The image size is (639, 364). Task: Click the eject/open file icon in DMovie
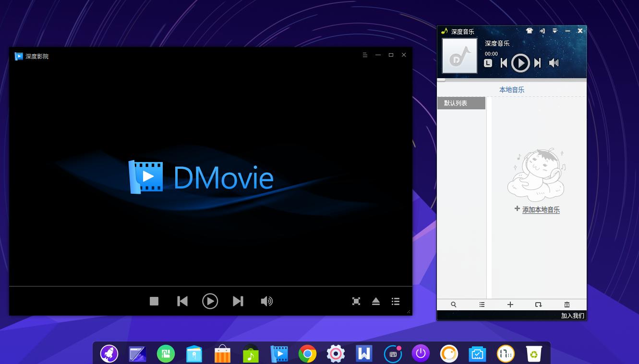click(x=376, y=301)
